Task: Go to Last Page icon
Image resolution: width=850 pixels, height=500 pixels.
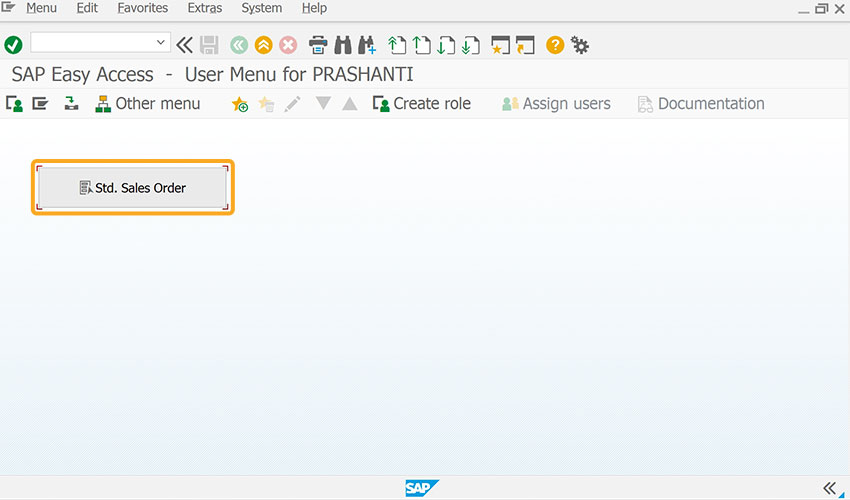Action: tap(471, 45)
